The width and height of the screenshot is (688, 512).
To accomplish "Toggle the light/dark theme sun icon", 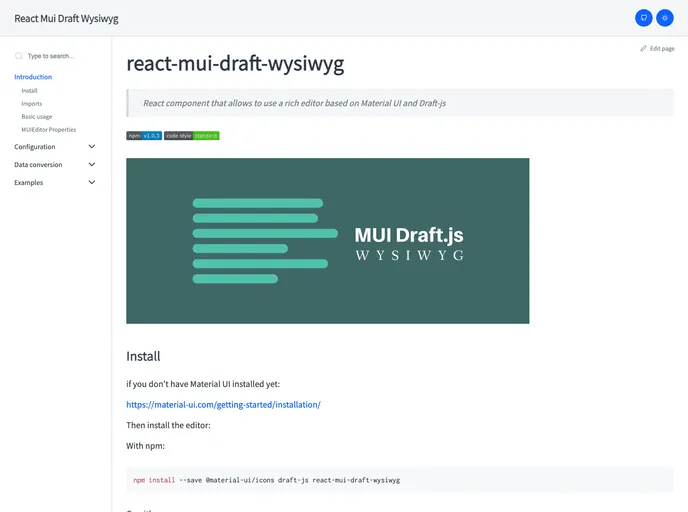I will (664, 18).
